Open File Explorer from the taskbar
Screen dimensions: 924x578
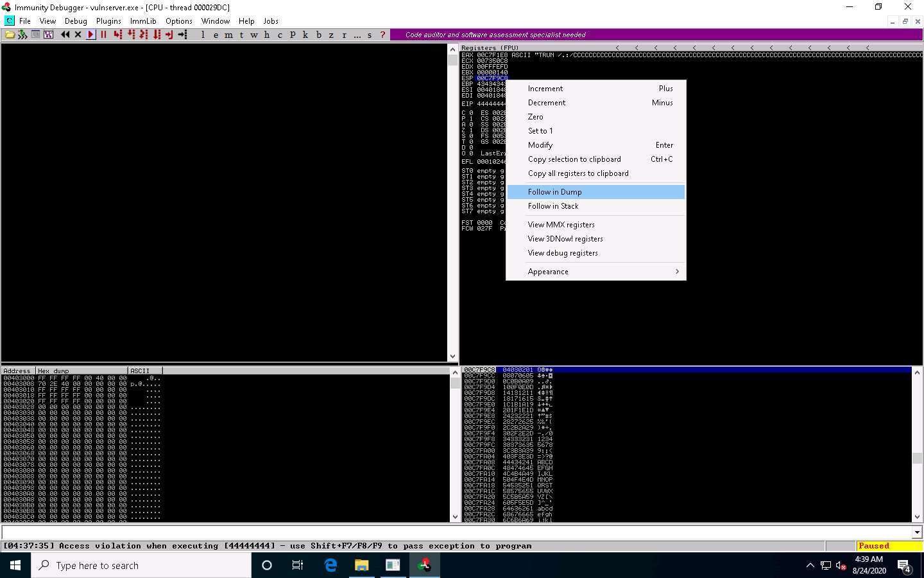362,566
